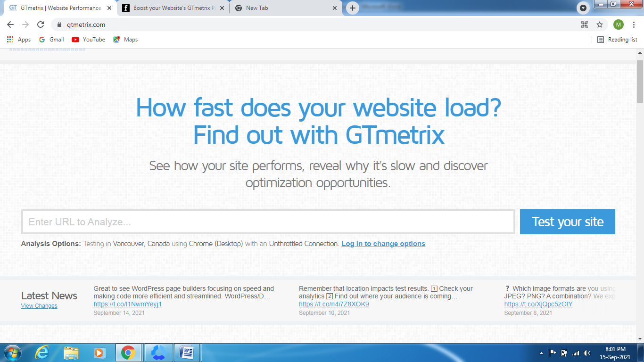Go back using the browser back arrow
The width and height of the screenshot is (644, 362).
(10, 25)
